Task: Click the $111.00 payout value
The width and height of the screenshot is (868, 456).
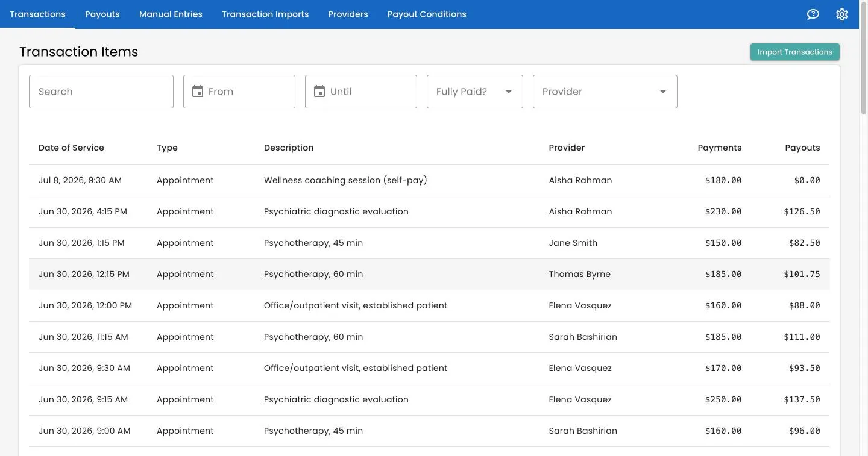Action: click(802, 337)
